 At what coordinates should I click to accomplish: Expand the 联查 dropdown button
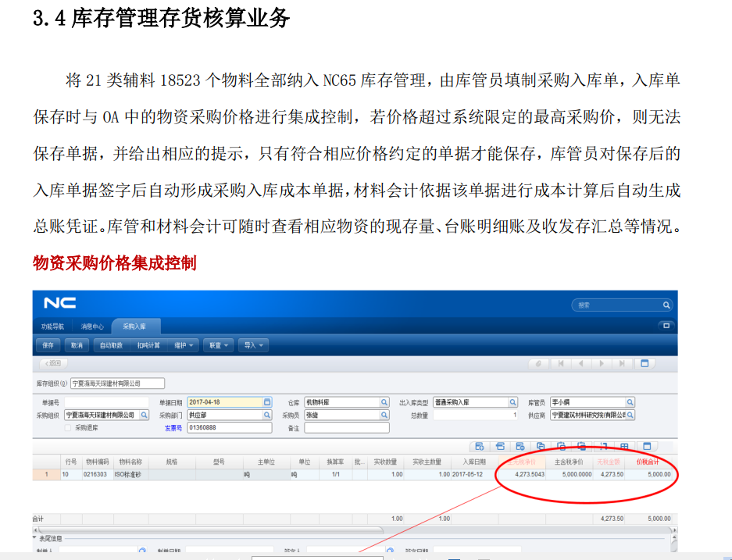coord(218,344)
